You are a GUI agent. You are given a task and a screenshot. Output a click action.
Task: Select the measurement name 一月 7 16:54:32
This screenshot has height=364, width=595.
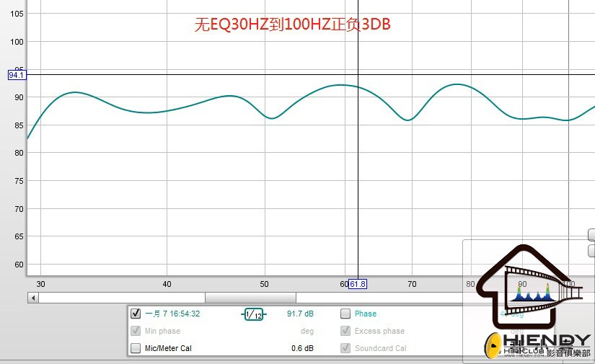click(x=172, y=314)
